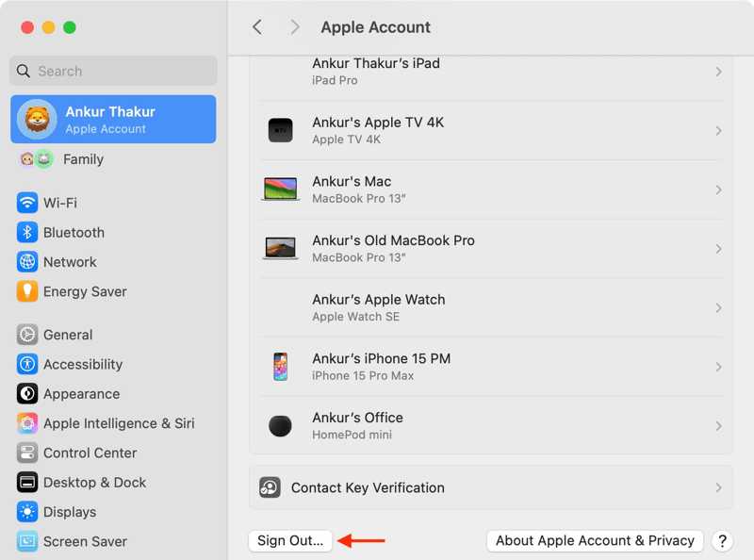
Task: Expand Ankur's Old MacBook Pro chevron
Action: (718, 249)
